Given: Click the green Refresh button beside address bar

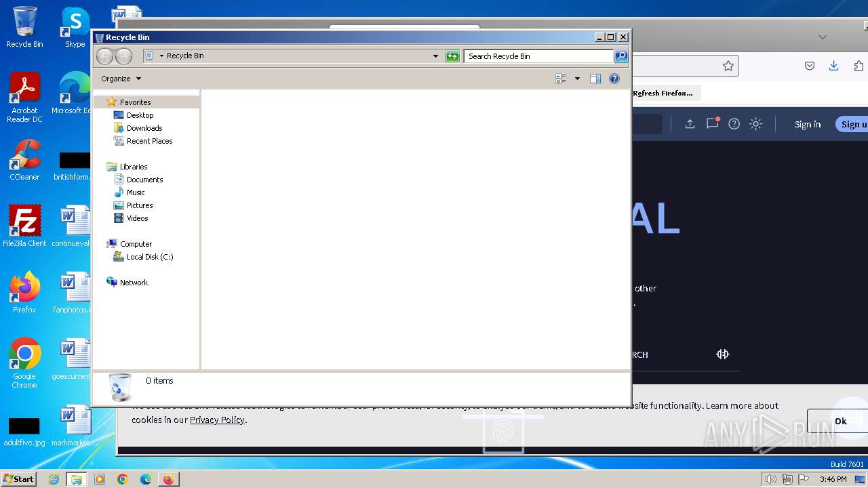Looking at the screenshot, I should click(452, 56).
